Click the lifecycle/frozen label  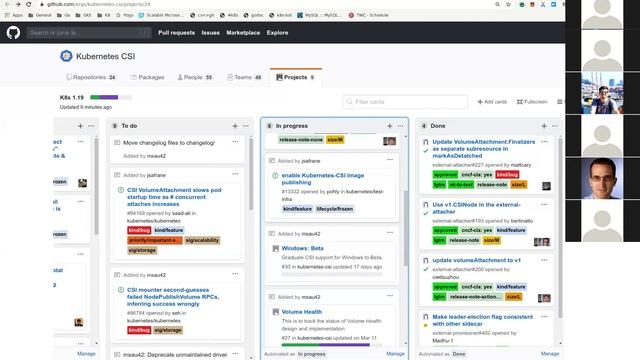335,209
